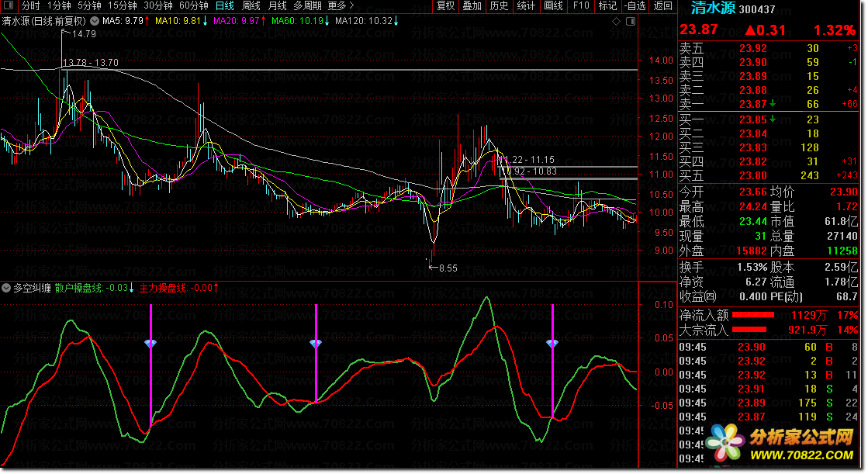
Task: Select the 5分钟 period tab
Action: coord(89,6)
